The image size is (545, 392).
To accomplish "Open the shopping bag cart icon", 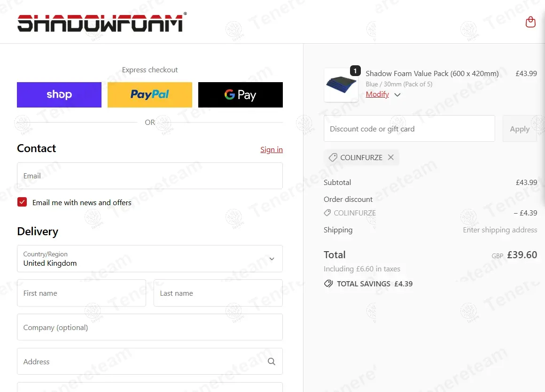I will coord(530,22).
